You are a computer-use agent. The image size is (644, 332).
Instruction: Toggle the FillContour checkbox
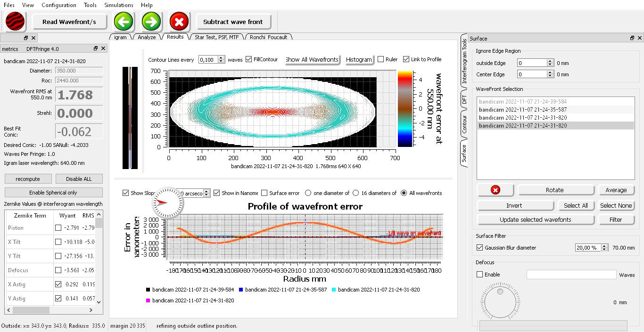coord(249,59)
